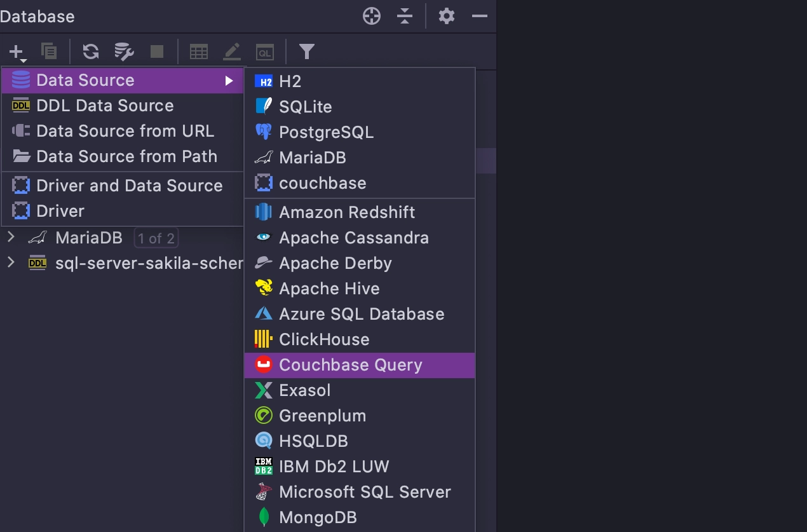
Task: Open the query console QL icon
Action: pos(265,51)
